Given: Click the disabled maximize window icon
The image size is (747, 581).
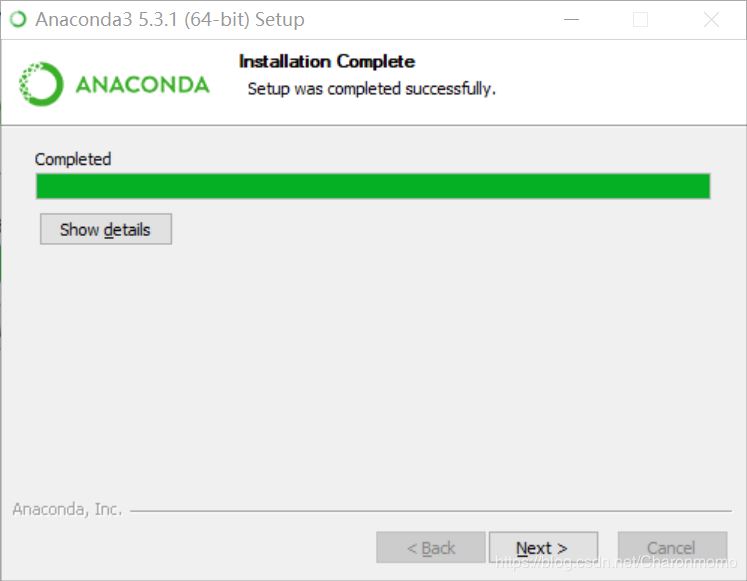Looking at the screenshot, I should pos(640,20).
